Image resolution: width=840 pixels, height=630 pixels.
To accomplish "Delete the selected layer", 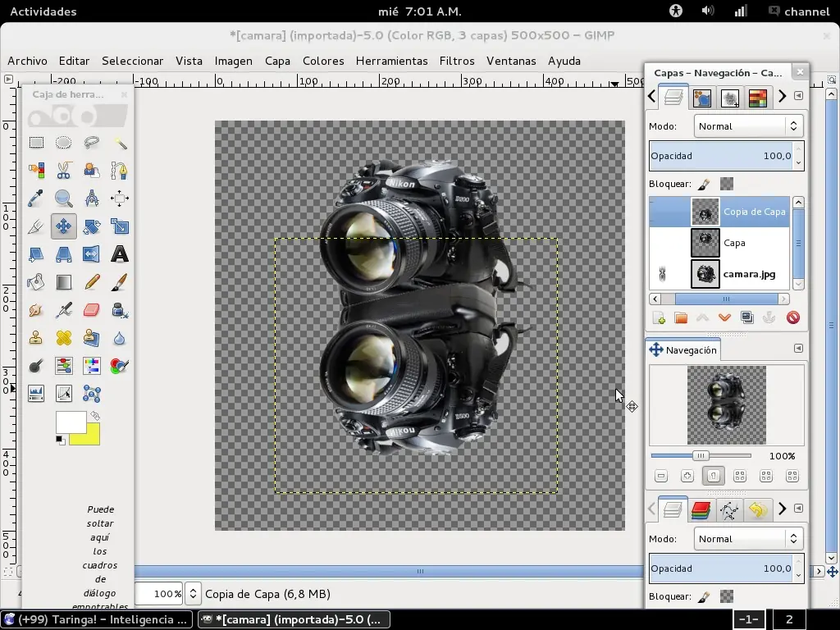I will (x=793, y=317).
